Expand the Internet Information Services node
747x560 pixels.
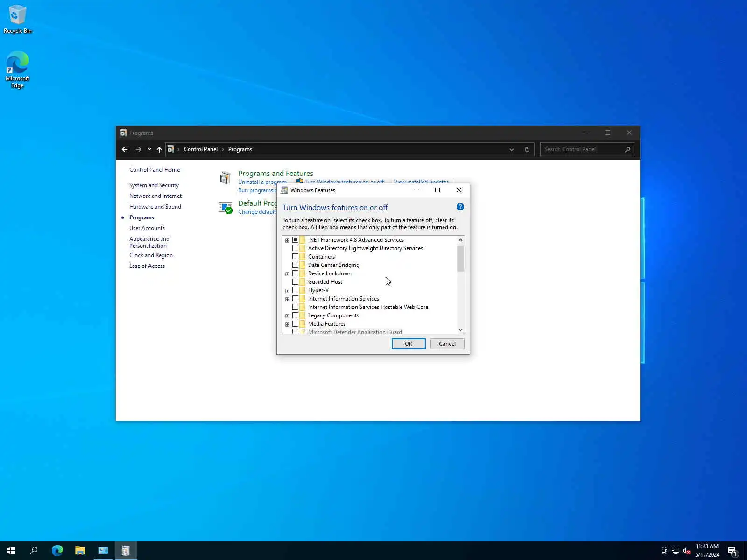[x=287, y=299]
